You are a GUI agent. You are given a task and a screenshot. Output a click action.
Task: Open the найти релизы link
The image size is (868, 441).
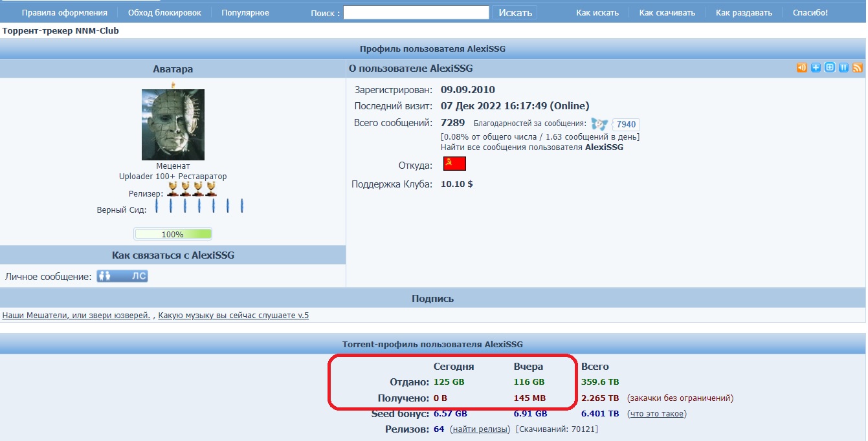481,429
